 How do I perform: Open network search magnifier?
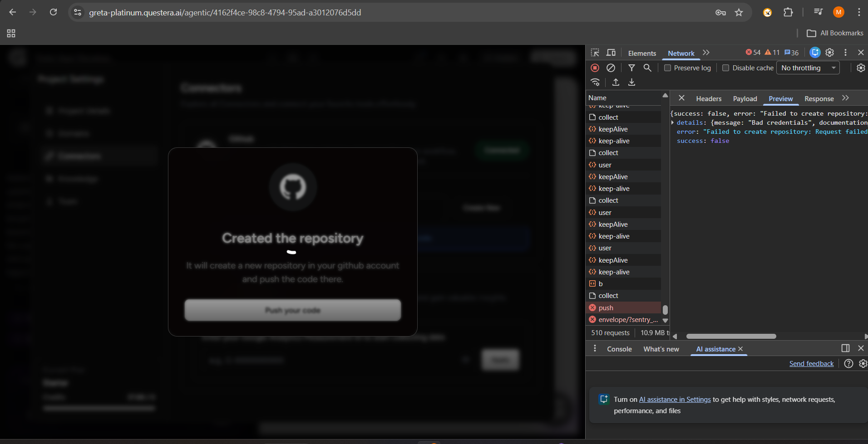[x=647, y=68]
